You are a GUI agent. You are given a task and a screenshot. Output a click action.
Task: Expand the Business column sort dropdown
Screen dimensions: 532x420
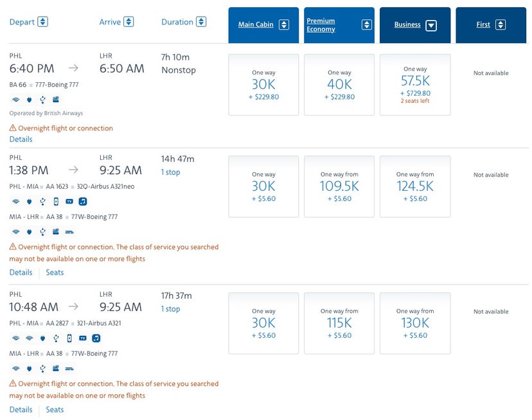pyautogui.click(x=432, y=25)
